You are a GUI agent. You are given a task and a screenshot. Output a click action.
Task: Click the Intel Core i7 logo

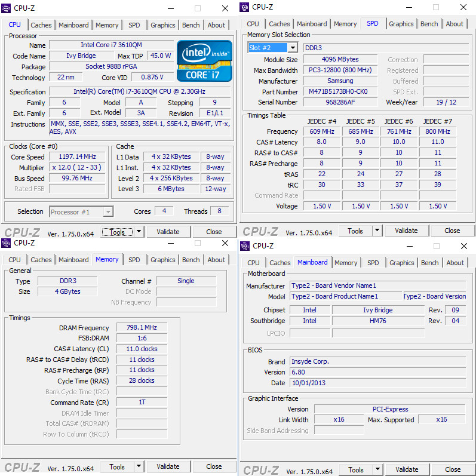[204, 61]
